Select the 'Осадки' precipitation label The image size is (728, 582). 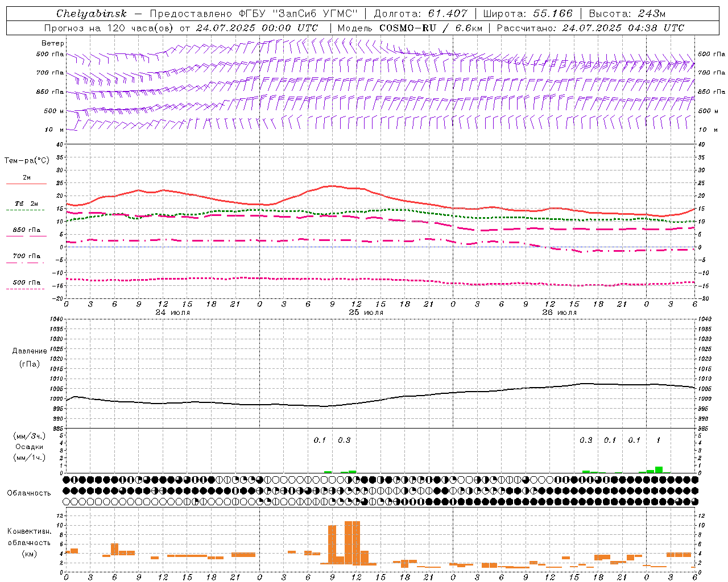click(29, 447)
